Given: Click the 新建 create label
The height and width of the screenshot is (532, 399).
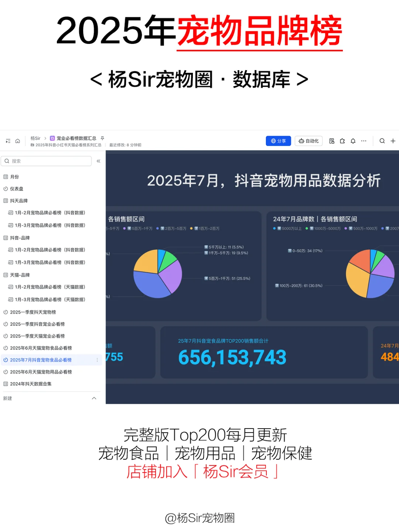Looking at the screenshot, I should (7, 398).
